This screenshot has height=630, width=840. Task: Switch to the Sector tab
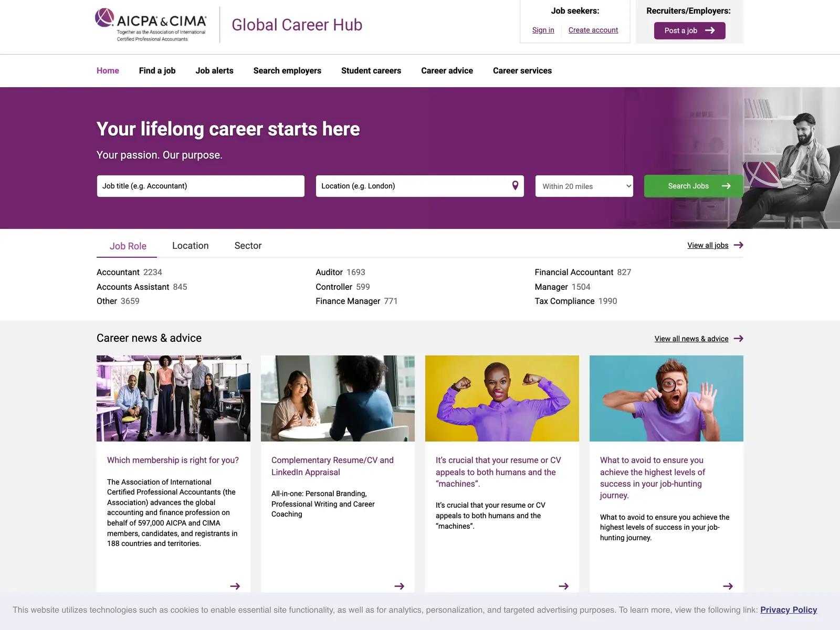click(x=248, y=246)
